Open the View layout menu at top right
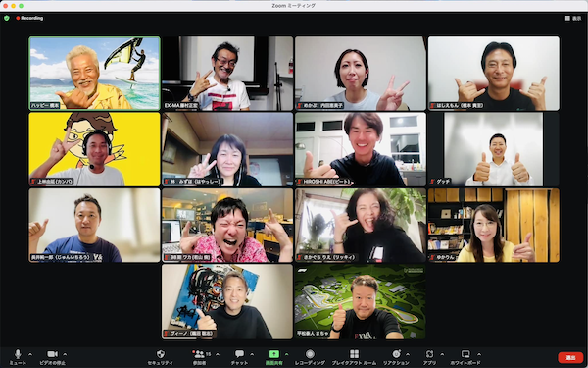Screen dimensions: 588x368 tap(573, 18)
